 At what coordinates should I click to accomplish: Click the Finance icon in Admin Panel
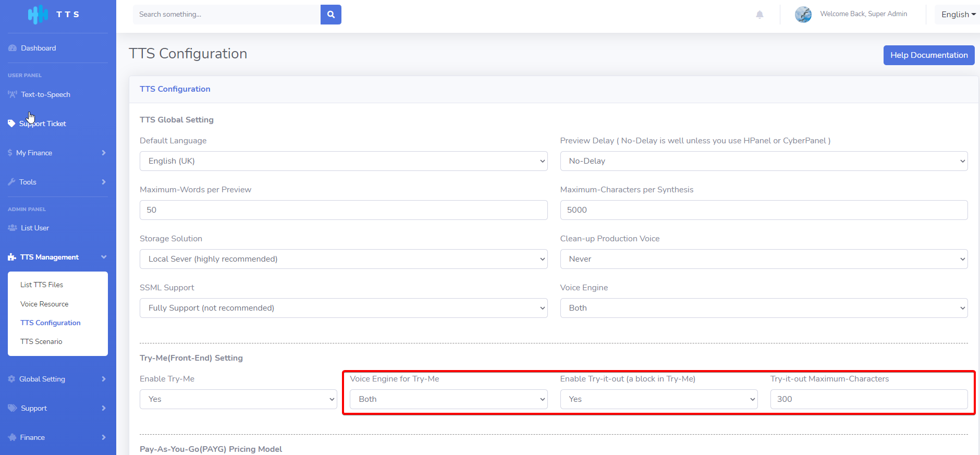12,437
